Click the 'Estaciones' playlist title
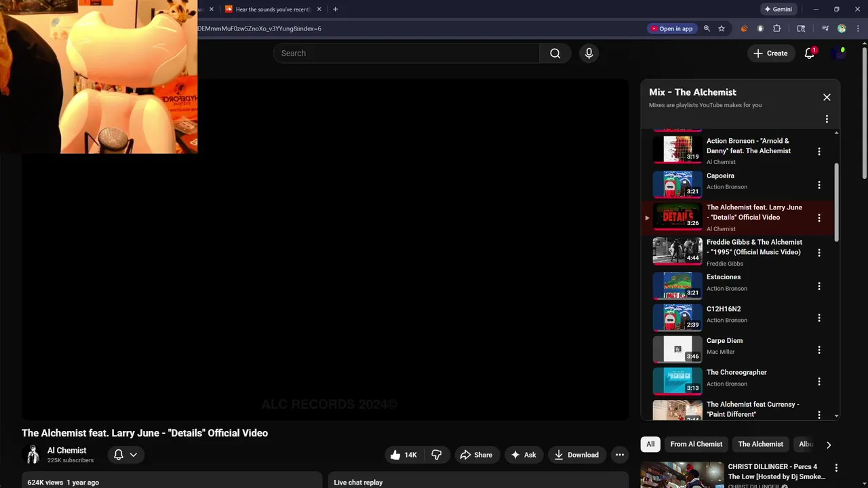This screenshot has height=488, width=868. (x=724, y=277)
